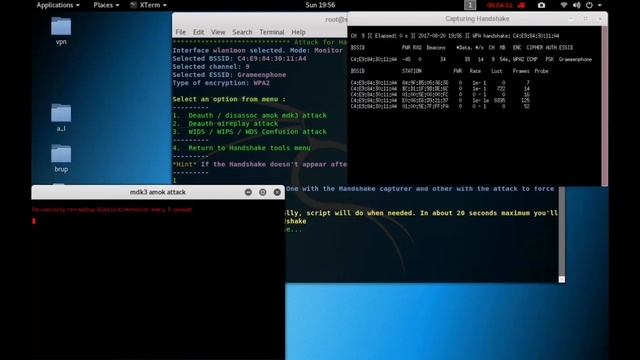Screen dimensions: 640x360
Task: Click the 'Selected channel: 9' line
Action: pyautogui.click(x=211, y=67)
